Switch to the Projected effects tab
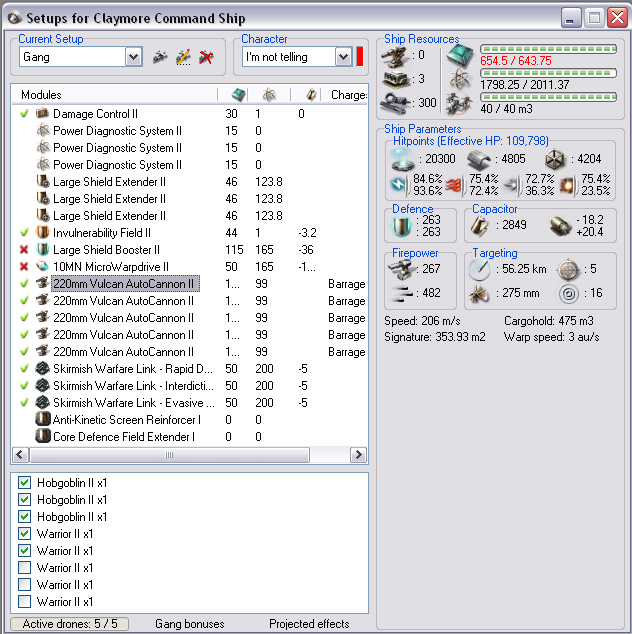This screenshot has height=634, width=632. (x=309, y=623)
